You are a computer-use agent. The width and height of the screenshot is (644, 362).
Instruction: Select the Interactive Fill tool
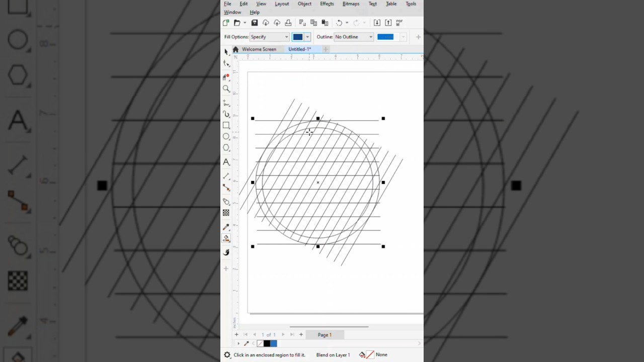[226, 252]
